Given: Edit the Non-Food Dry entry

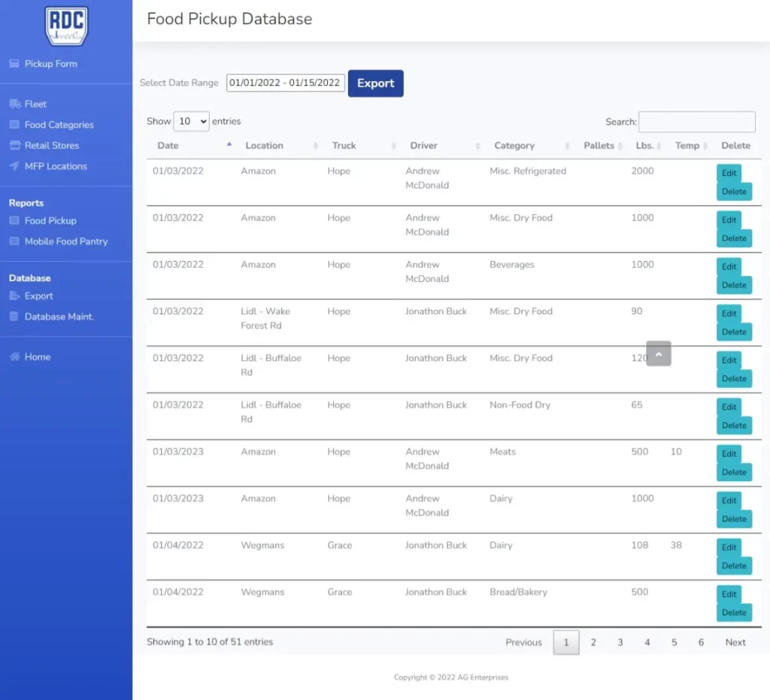Looking at the screenshot, I should (x=729, y=407).
